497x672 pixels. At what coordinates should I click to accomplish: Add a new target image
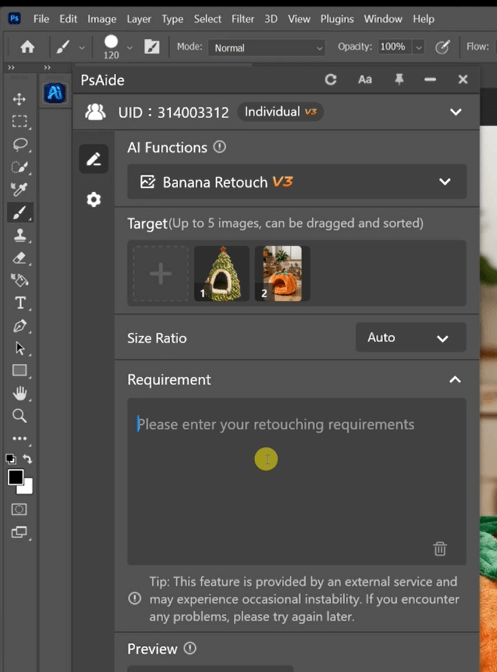pos(161,273)
